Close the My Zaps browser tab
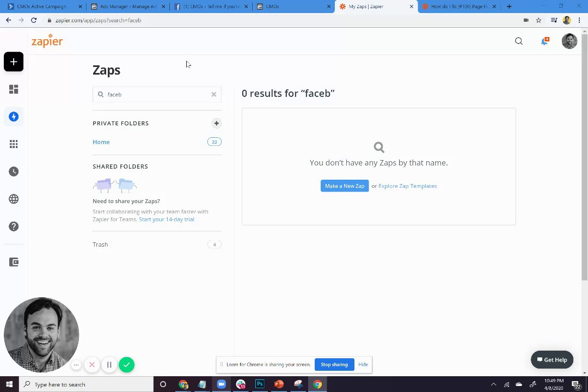This screenshot has width=588, height=392. 412,7
